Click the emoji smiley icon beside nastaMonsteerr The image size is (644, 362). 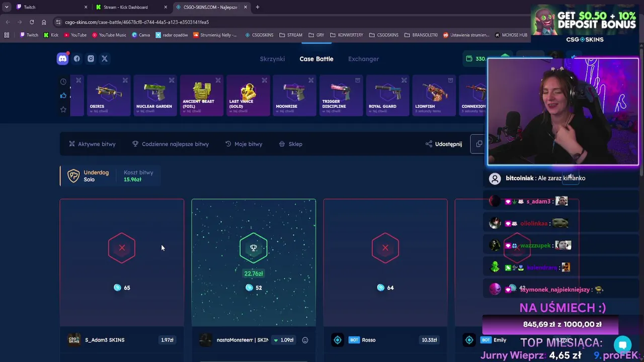tap(305, 340)
